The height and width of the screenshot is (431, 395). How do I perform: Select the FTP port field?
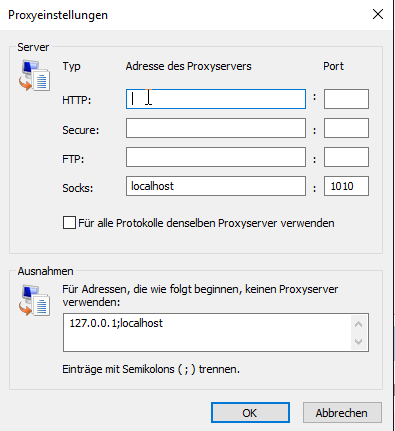click(346, 157)
